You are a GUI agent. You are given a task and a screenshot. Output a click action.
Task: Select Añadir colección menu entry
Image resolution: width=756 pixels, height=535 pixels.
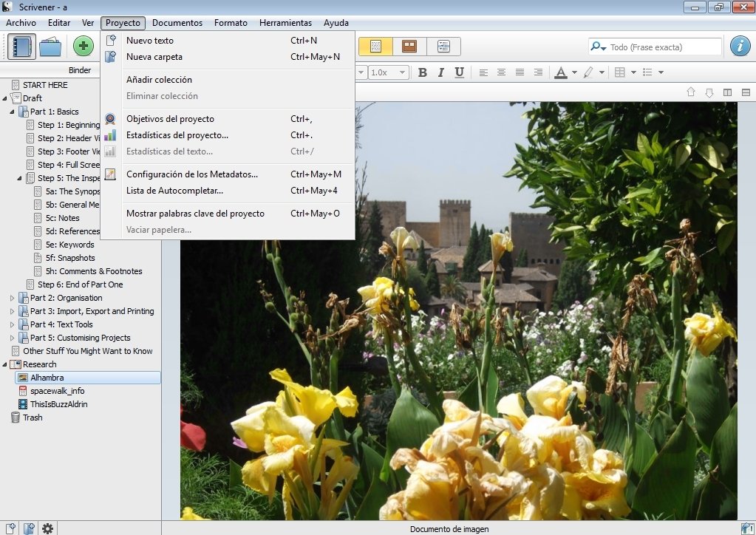228,80
